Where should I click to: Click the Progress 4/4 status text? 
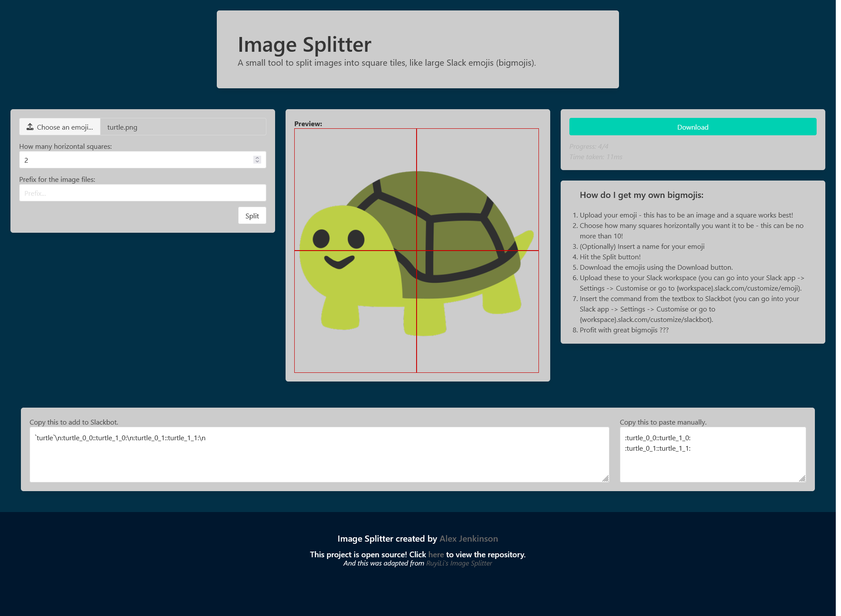pos(589,146)
